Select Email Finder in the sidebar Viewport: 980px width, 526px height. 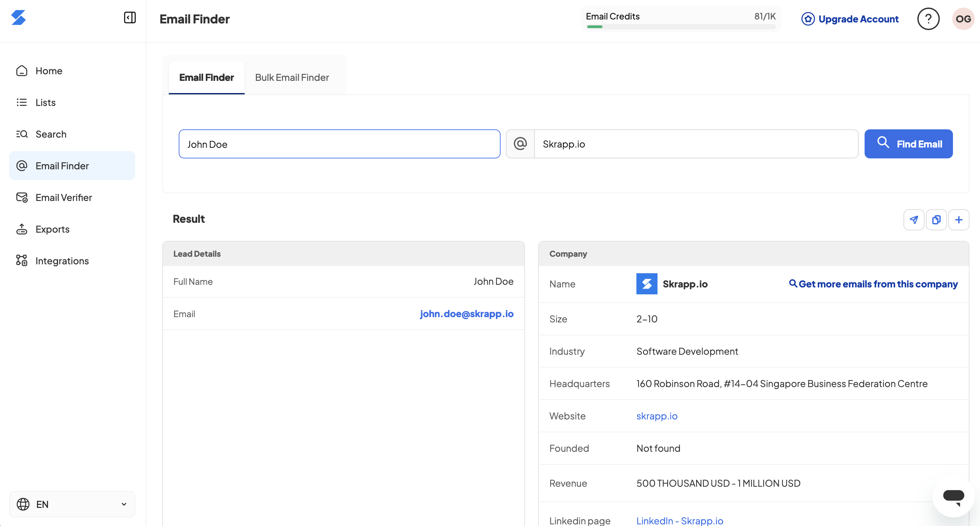[72, 166]
